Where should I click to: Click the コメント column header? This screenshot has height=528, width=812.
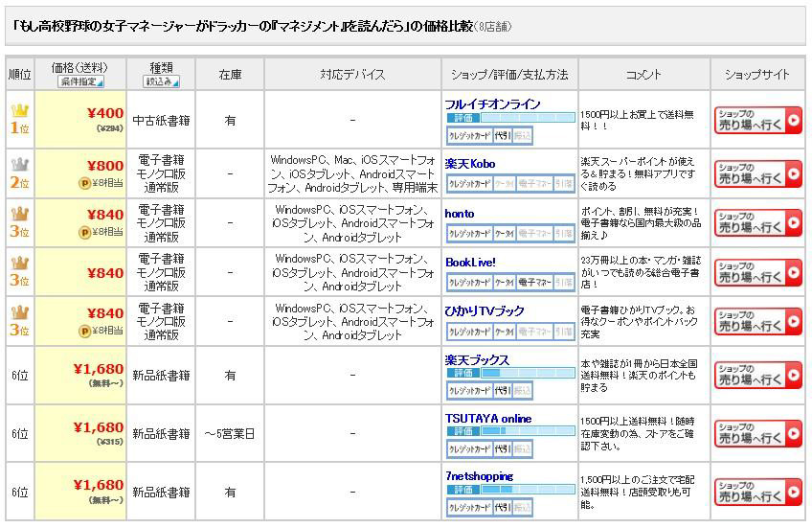[643, 75]
